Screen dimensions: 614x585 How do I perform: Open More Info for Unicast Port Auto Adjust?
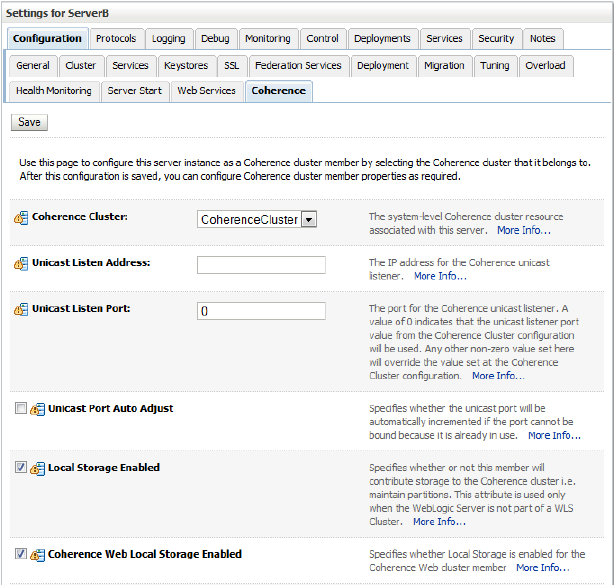[x=554, y=435]
